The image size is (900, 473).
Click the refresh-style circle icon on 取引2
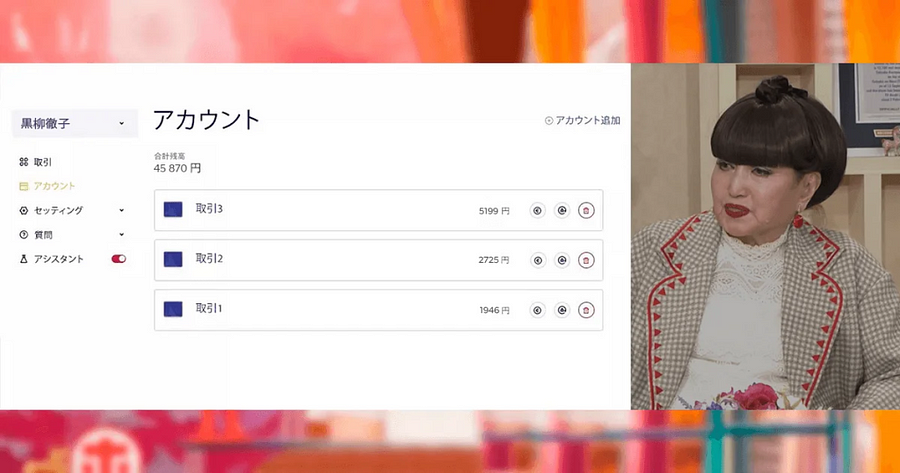(562, 260)
